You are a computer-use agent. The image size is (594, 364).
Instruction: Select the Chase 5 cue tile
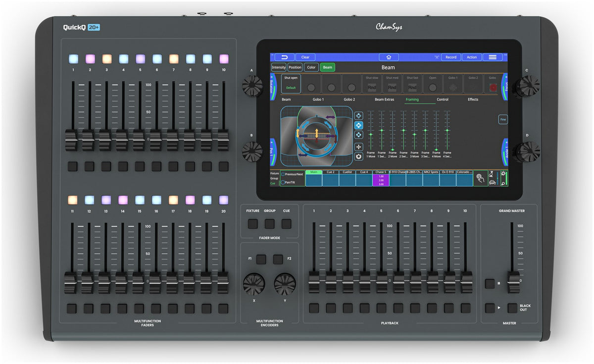(x=381, y=178)
